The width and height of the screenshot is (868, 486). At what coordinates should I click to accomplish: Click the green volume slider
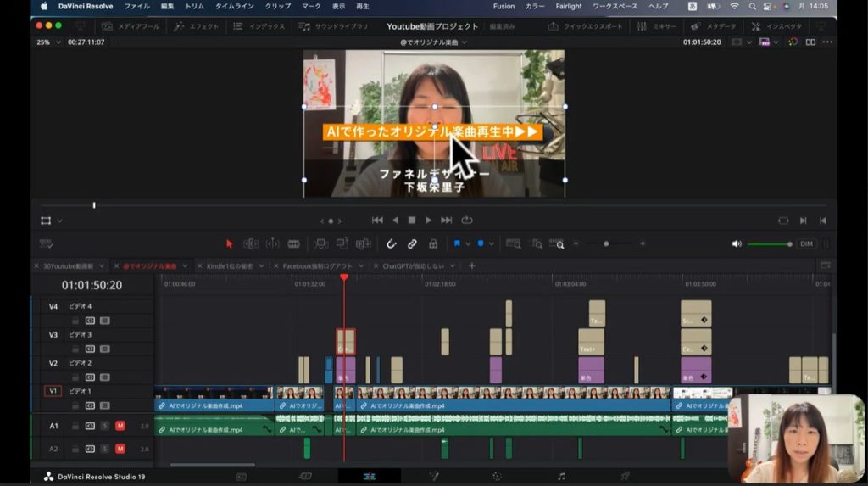[768, 244]
